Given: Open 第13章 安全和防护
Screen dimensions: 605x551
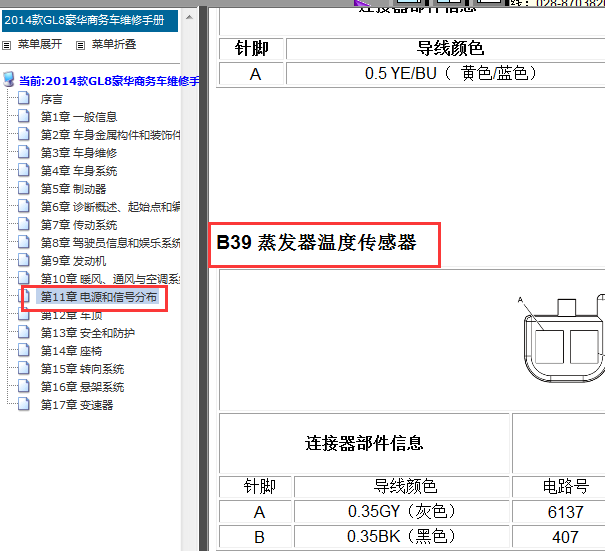Looking at the screenshot, I should click(88, 333).
